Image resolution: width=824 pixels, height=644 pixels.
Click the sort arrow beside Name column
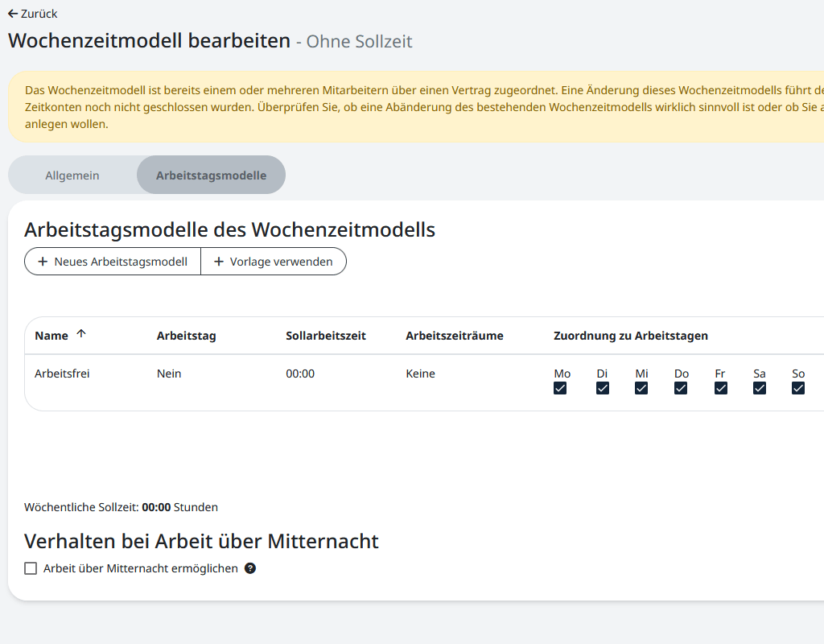pos(83,332)
